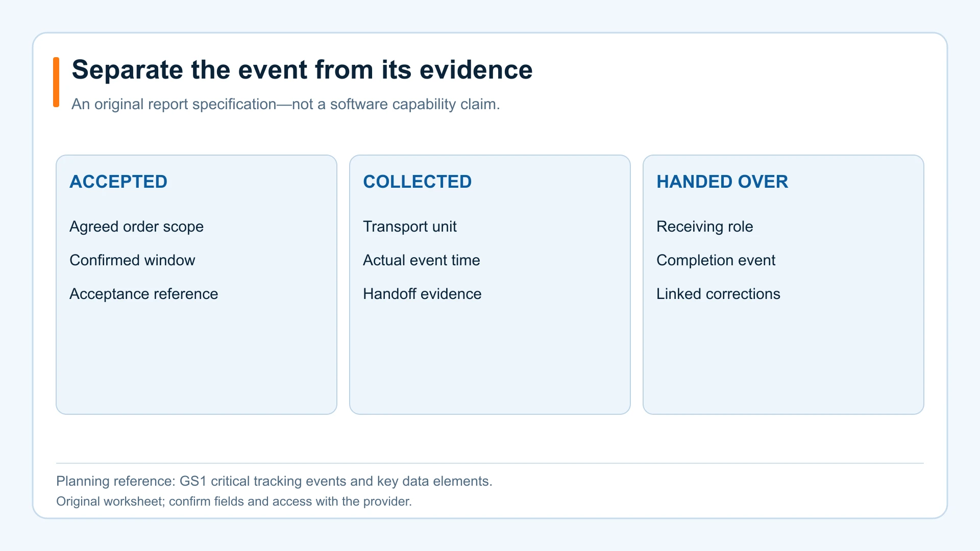Click the ACCEPTED card heading
980x551 pixels.
pos(118,182)
